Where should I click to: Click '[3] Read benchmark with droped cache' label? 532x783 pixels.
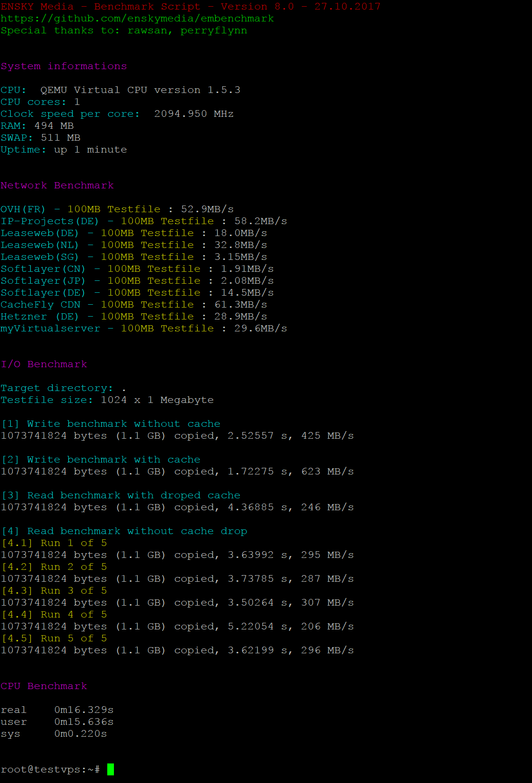click(121, 495)
